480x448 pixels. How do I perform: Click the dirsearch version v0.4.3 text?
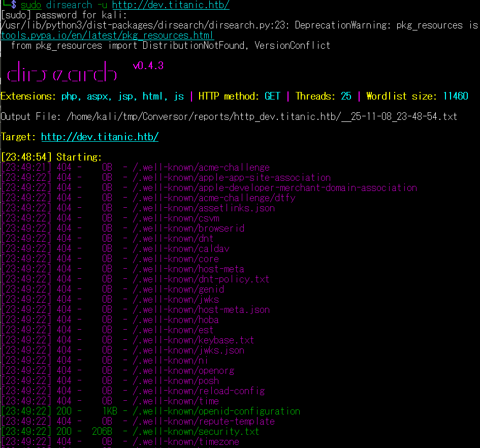tap(148, 66)
